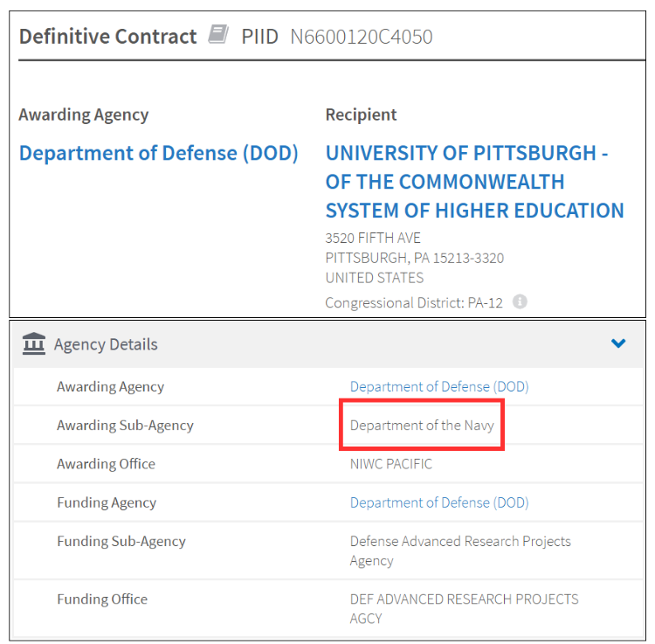Screen dimensions: 655x644
Task: Open University of Pittsburgh recipient link
Action: coord(474,182)
